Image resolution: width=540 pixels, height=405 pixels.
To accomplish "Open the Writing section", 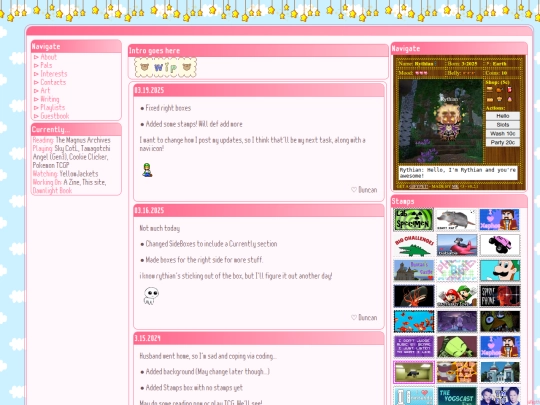I will tap(50, 99).
